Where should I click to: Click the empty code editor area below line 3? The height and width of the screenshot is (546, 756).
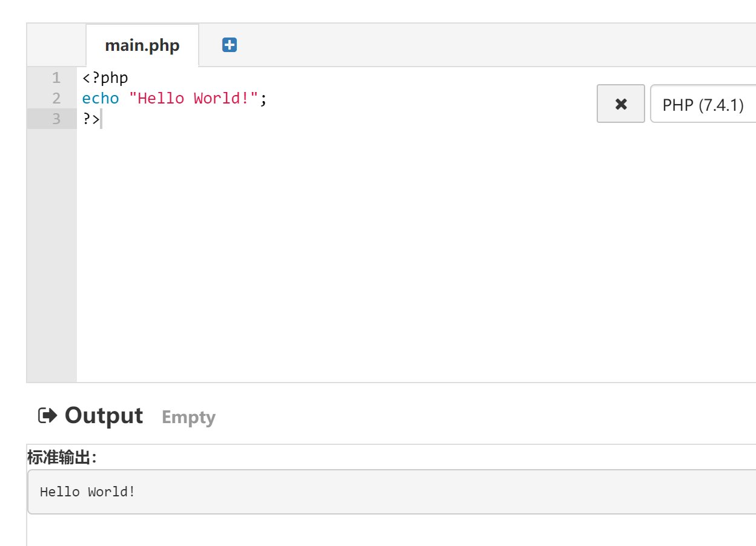(416, 254)
